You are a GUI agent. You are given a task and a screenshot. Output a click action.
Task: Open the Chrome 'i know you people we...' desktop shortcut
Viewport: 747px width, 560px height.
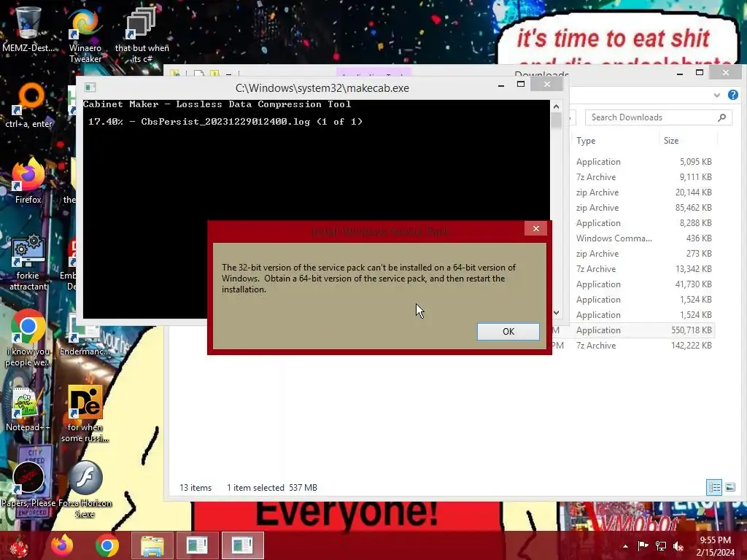point(28,338)
